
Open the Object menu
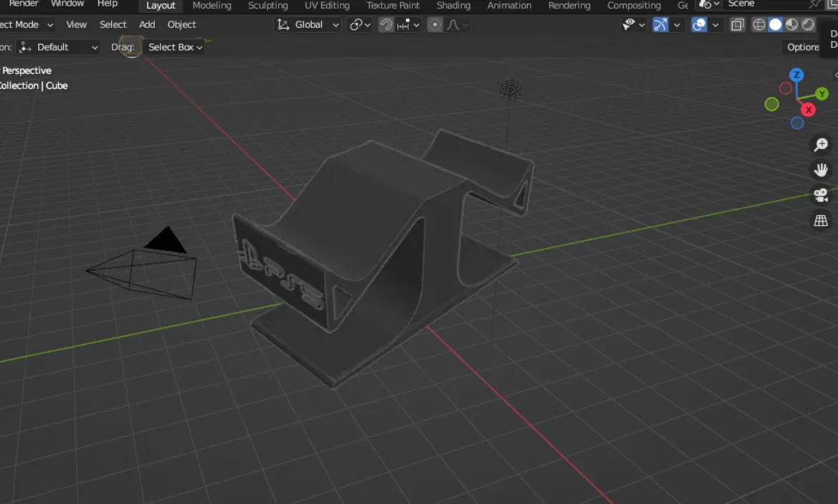[181, 24]
